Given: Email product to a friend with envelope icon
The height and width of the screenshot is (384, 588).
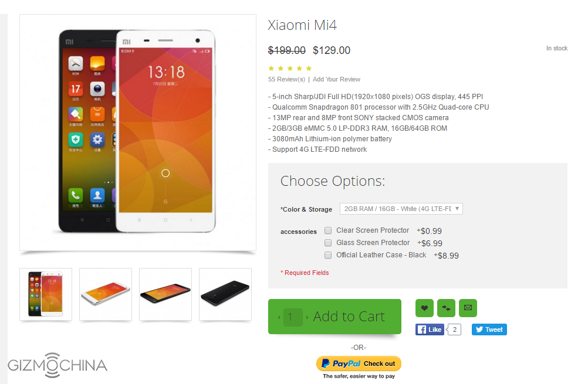Looking at the screenshot, I should [x=468, y=308].
